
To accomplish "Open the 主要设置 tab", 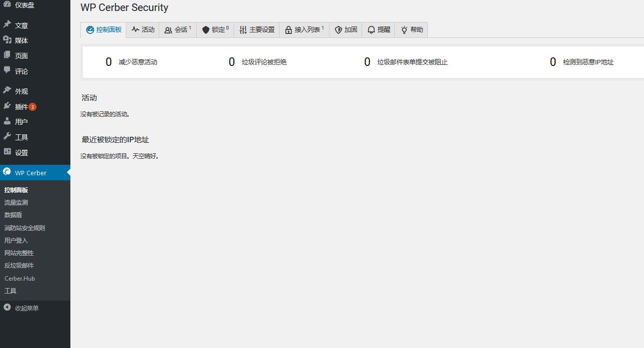I will click(257, 30).
